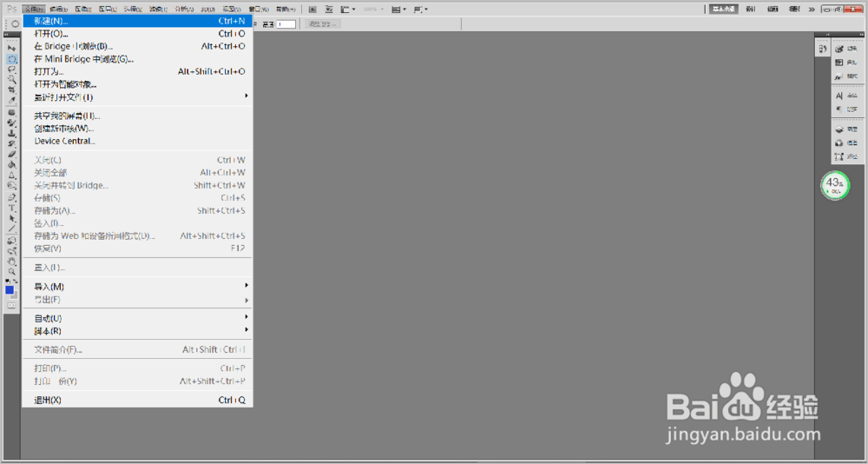Select the Line shape tool
The height and width of the screenshot is (464, 868).
pyautogui.click(x=11, y=229)
